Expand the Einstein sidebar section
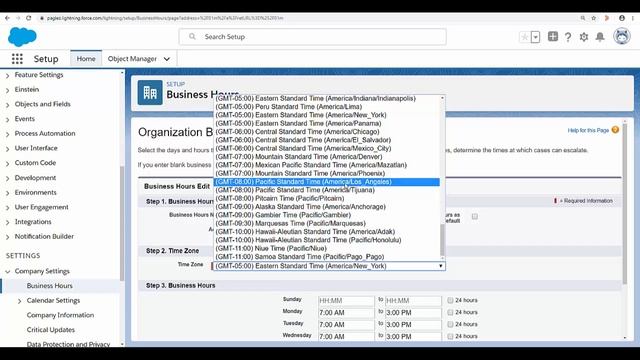Viewport: 640px width, 360px height. [7, 90]
